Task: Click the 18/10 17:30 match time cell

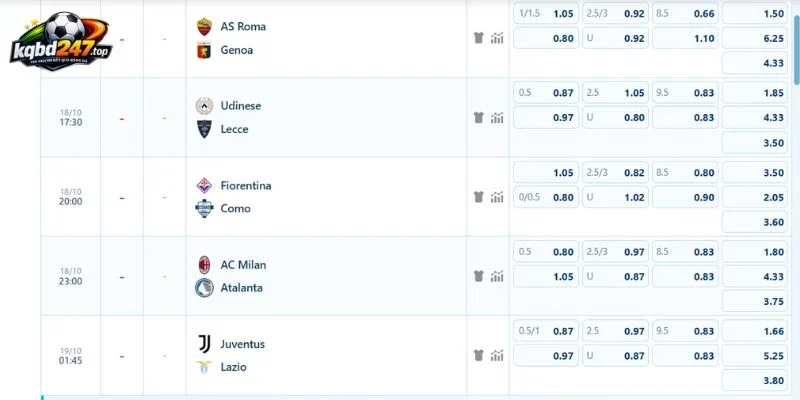Action: [71, 117]
